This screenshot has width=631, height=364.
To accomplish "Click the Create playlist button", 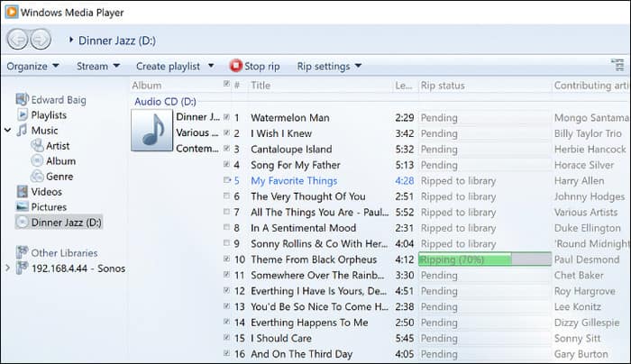I will tap(168, 66).
